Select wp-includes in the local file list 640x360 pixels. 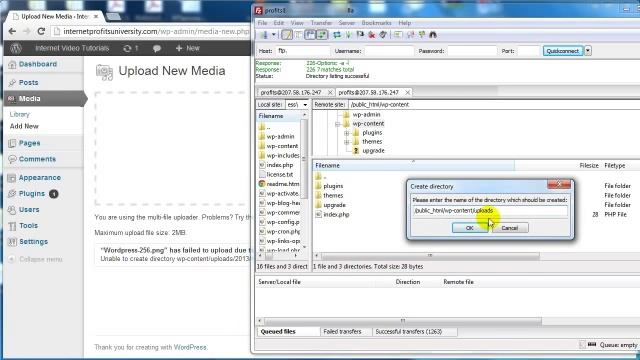pos(283,156)
